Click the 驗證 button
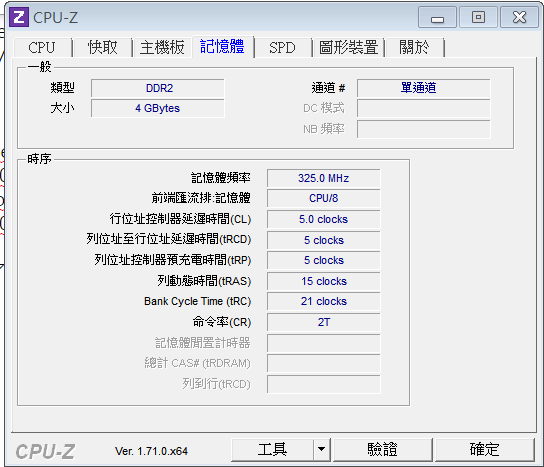 [x=382, y=450]
